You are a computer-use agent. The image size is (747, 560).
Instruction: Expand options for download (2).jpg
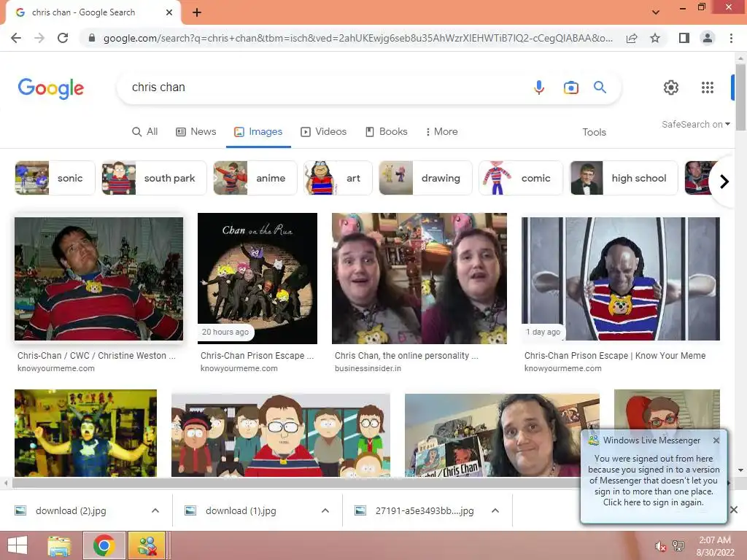[x=155, y=510]
